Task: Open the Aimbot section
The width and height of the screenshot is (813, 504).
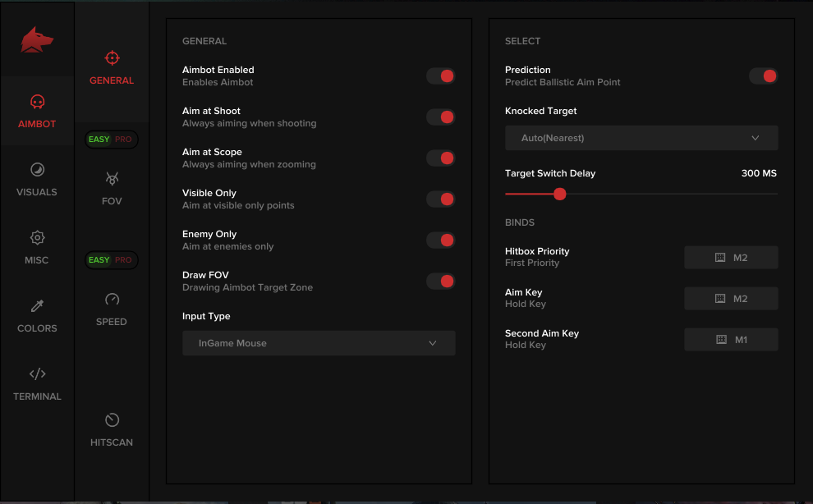Action: 36,112
